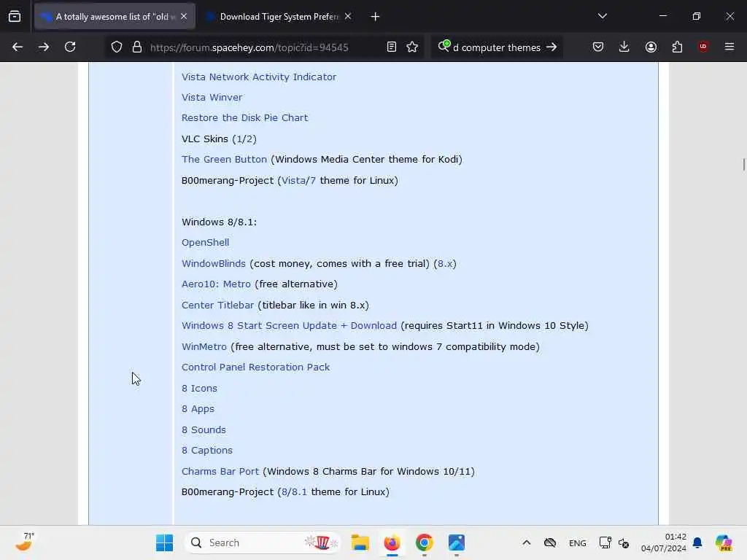
Task: Toggle reader view icon in address bar
Action: click(392, 47)
